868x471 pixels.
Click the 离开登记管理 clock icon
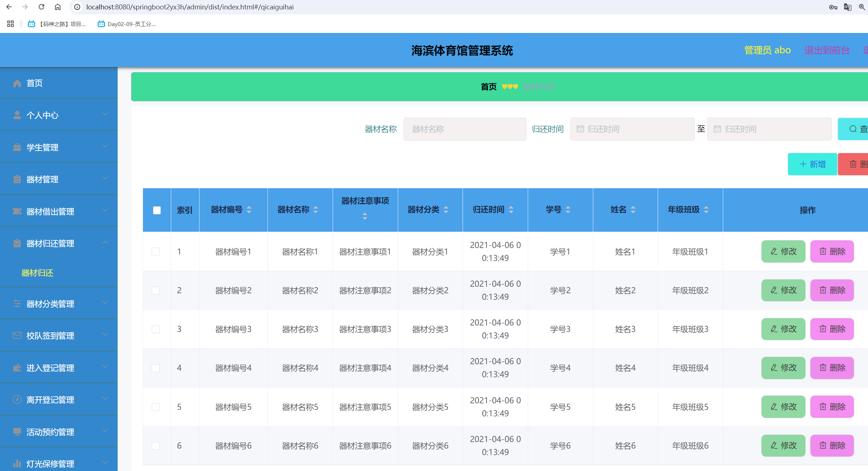click(17, 399)
